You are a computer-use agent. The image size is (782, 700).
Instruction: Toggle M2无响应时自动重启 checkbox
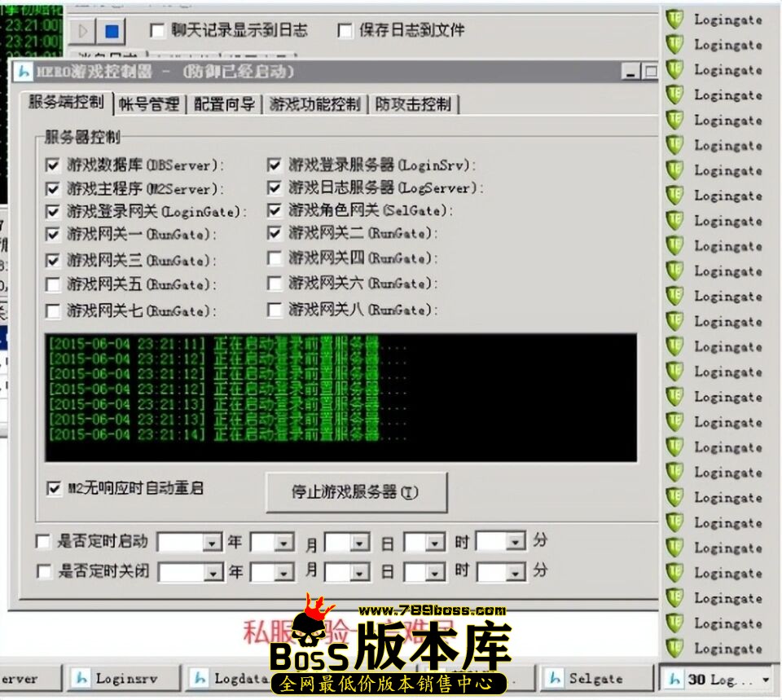tap(54, 488)
